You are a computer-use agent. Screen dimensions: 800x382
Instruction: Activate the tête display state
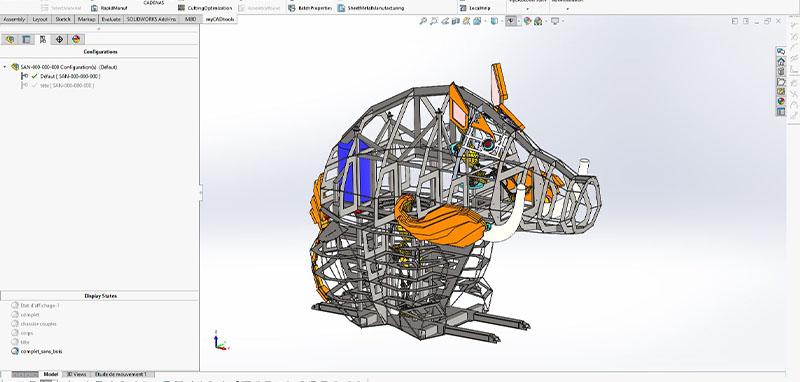25,342
